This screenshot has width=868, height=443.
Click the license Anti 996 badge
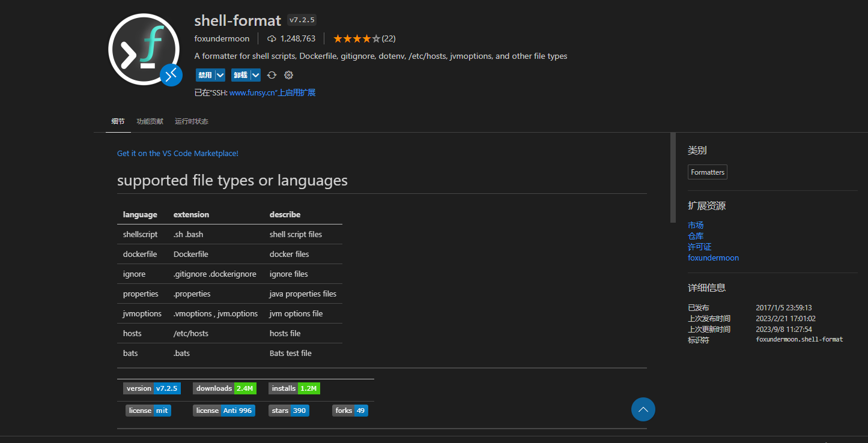[x=224, y=411]
